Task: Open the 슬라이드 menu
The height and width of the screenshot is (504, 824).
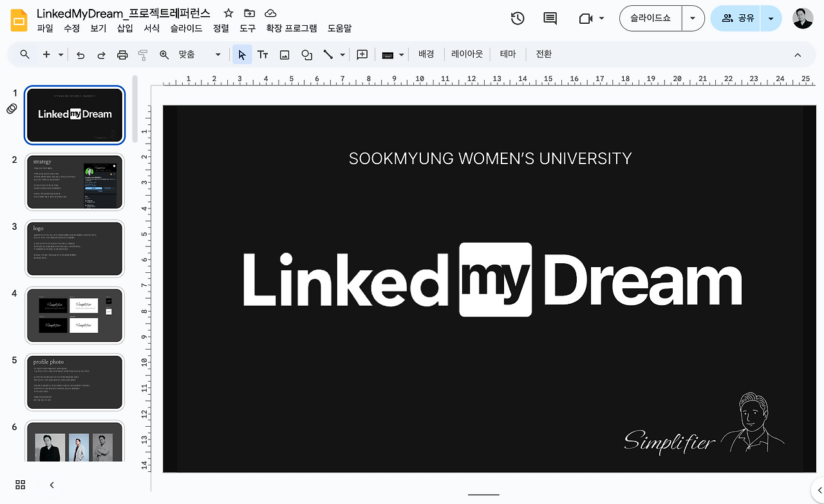Action: coord(186,28)
